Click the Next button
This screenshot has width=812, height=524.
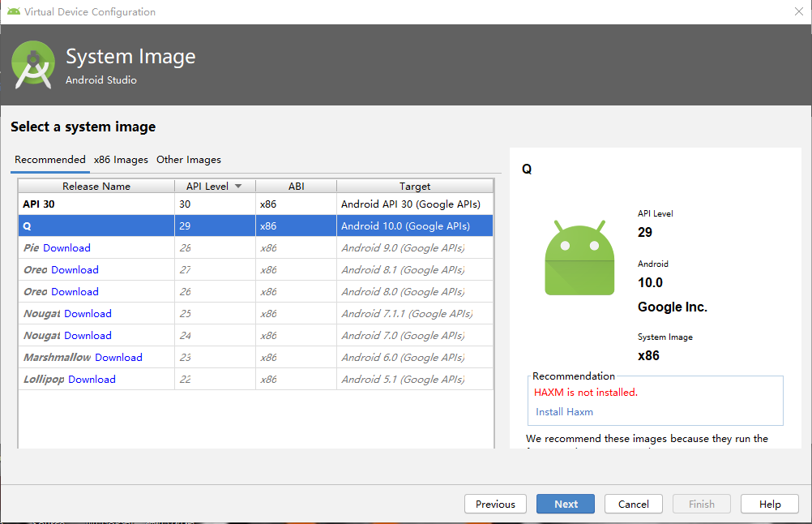[x=566, y=504]
